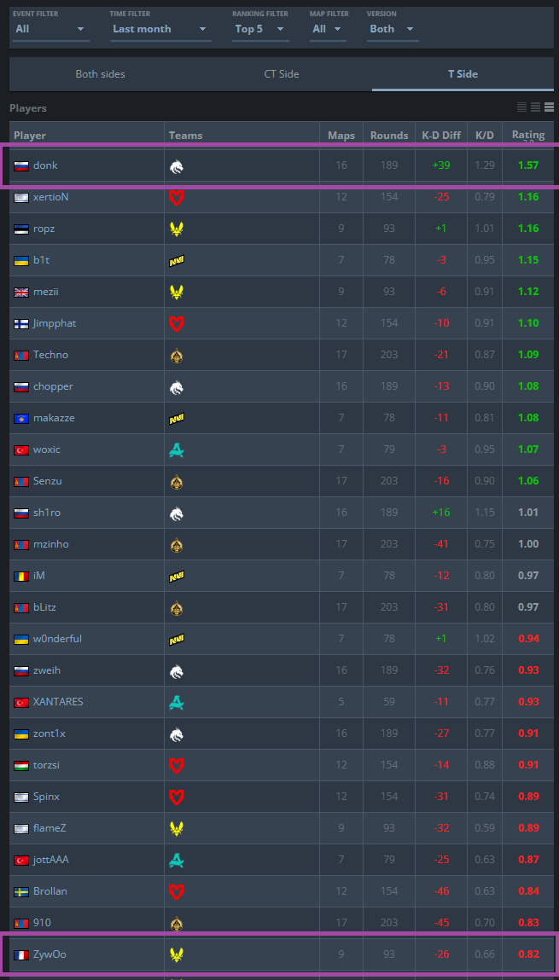The width and height of the screenshot is (559, 980).
Task: Open the Version filter showing Both
Action: tap(392, 29)
